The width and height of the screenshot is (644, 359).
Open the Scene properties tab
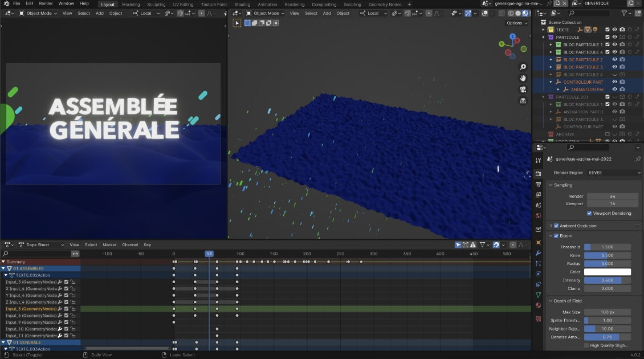pyautogui.click(x=538, y=205)
